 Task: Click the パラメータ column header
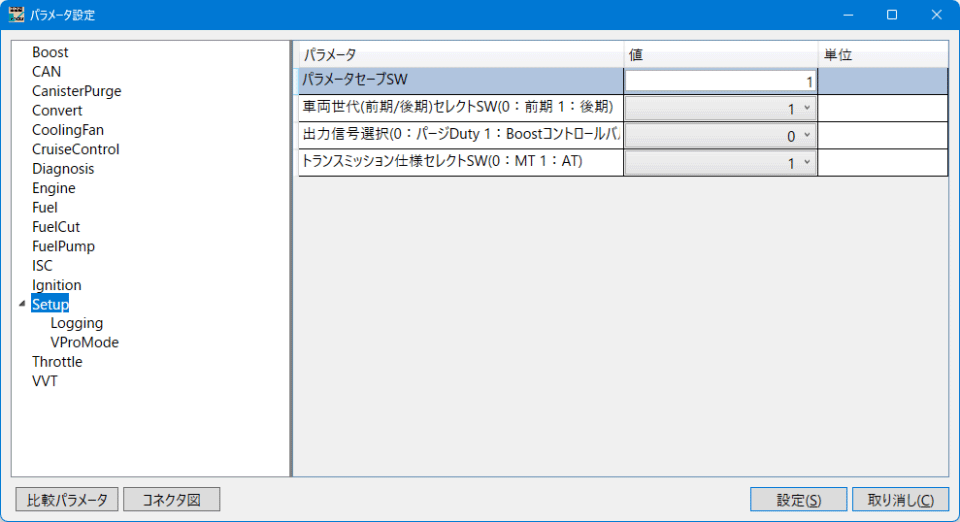pos(460,54)
